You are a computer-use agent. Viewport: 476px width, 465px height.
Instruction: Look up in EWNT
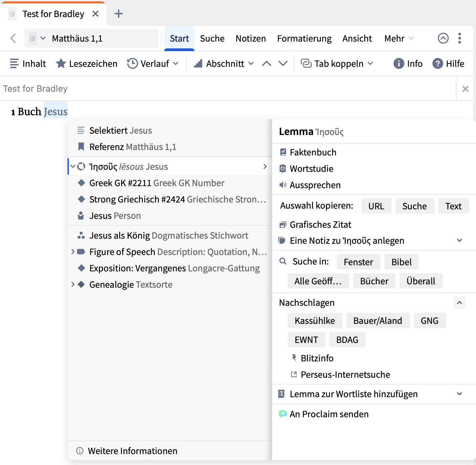[306, 340]
